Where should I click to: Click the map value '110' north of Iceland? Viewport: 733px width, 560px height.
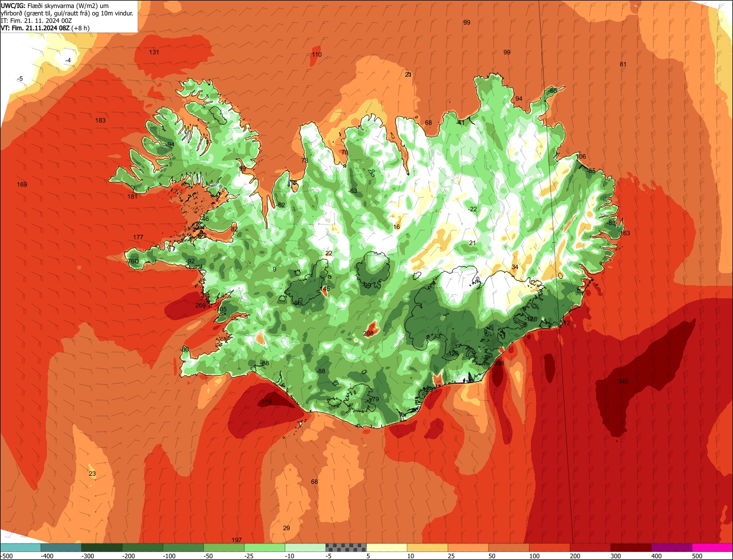(x=317, y=55)
